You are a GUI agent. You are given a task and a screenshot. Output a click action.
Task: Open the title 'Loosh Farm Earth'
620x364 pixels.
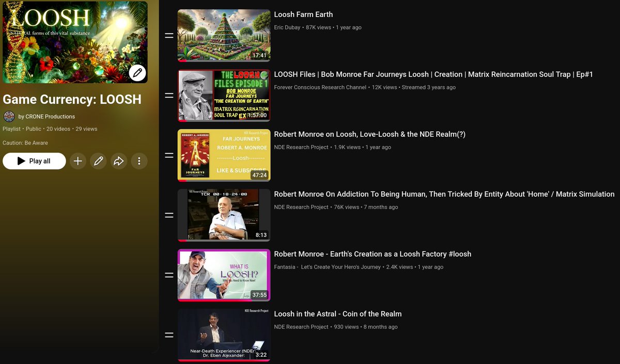tap(303, 14)
